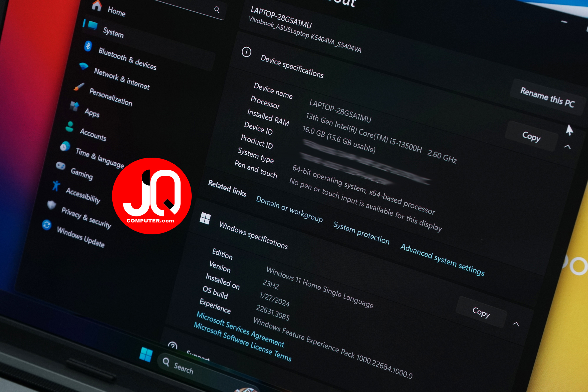Select System in settings sidebar
The image size is (588, 392).
pyautogui.click(x=113, y=32)
